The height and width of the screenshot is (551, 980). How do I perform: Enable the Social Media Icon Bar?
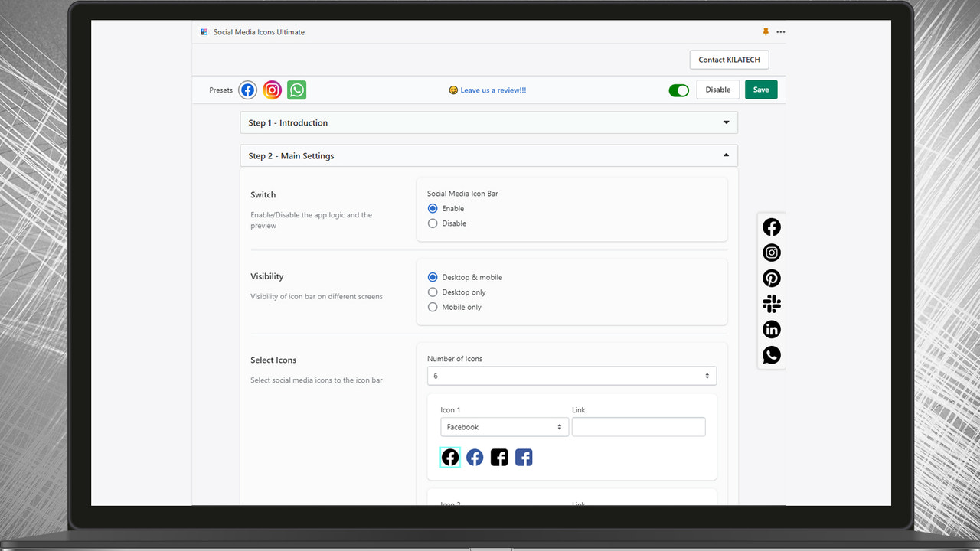click(432, 208)
